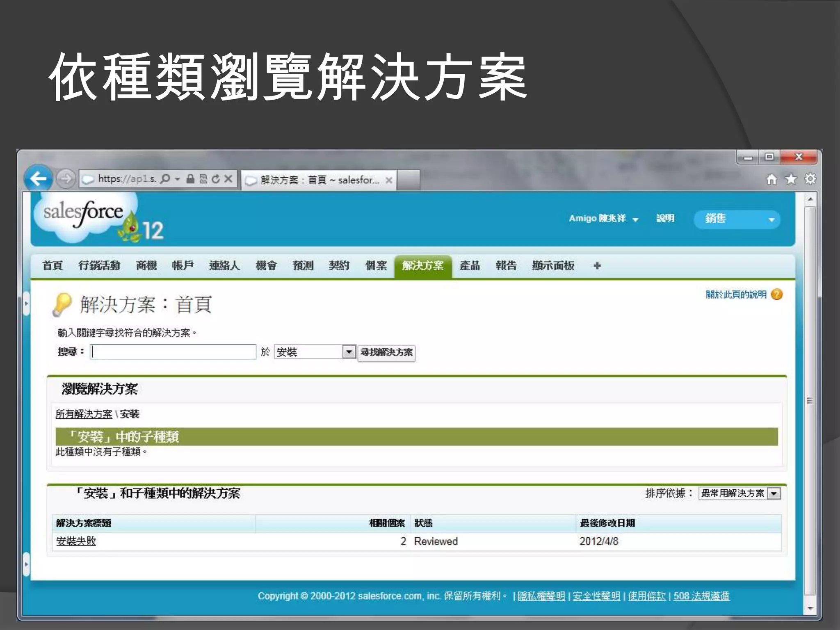Stop loading with the address bar X icon
Screen dimensions: 840x630
coord(228,179)
